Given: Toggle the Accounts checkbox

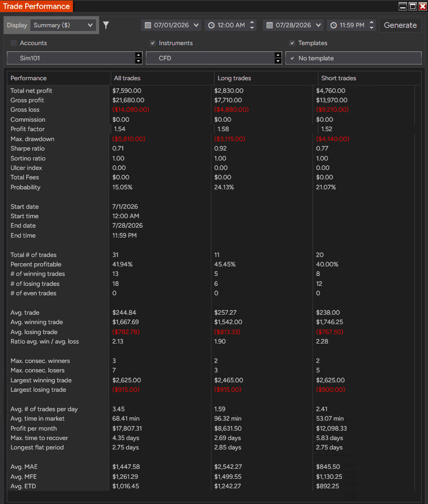Looking at the screenshot, I should [14, 43].
